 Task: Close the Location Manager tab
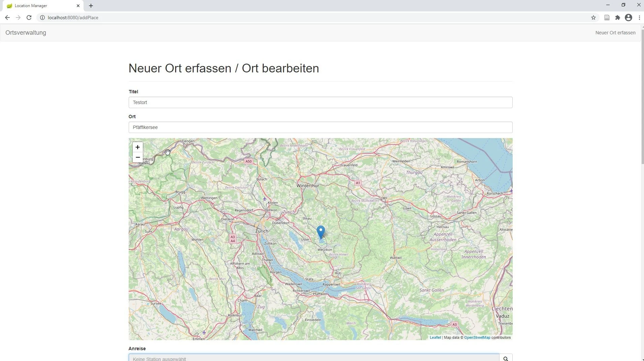[78, 6]
